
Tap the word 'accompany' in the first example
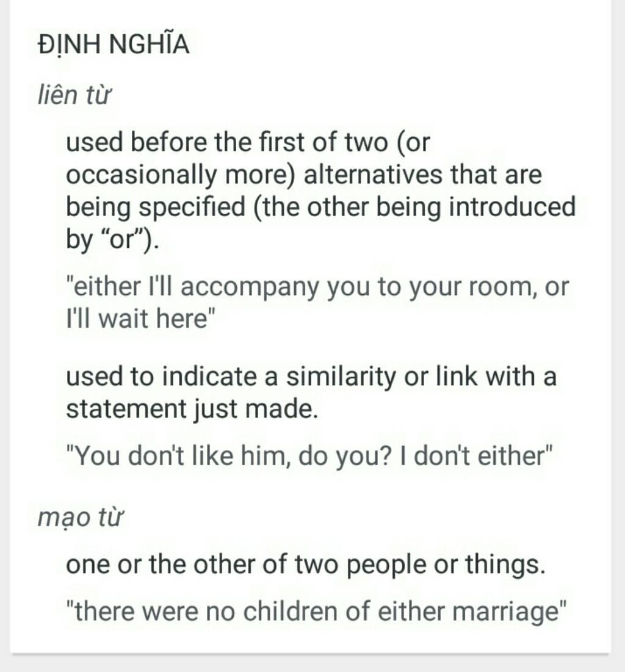250,287
